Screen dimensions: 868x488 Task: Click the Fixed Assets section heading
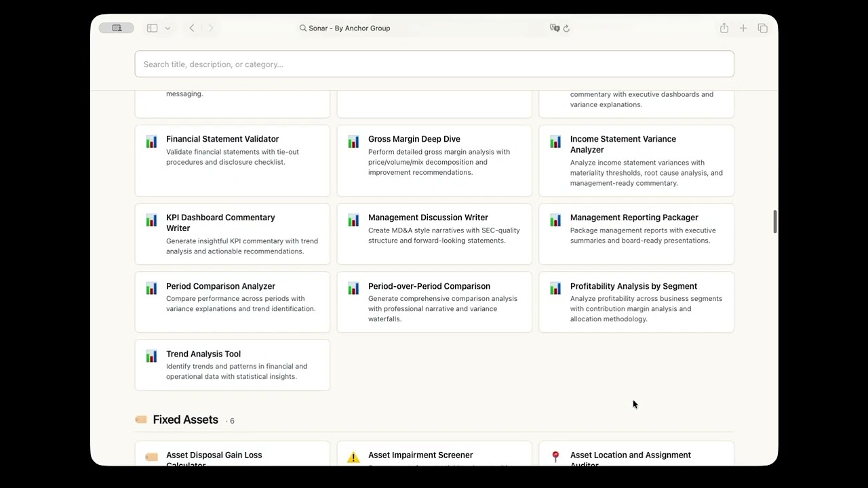coord(185,420)
